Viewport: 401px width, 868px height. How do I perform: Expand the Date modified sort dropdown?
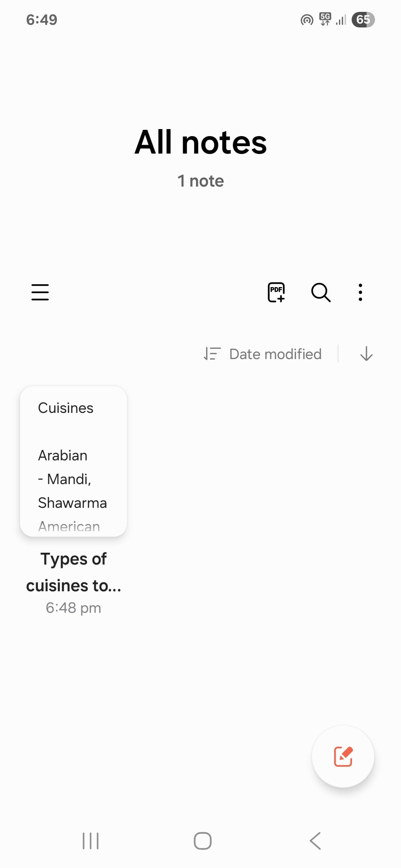coord(275,354)
